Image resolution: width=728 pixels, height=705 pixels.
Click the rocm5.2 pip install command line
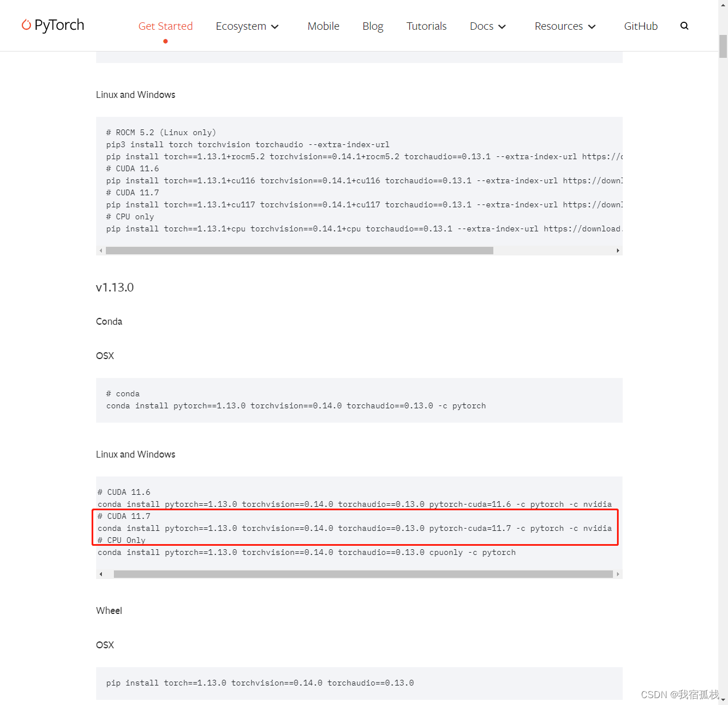coord(364,156)
